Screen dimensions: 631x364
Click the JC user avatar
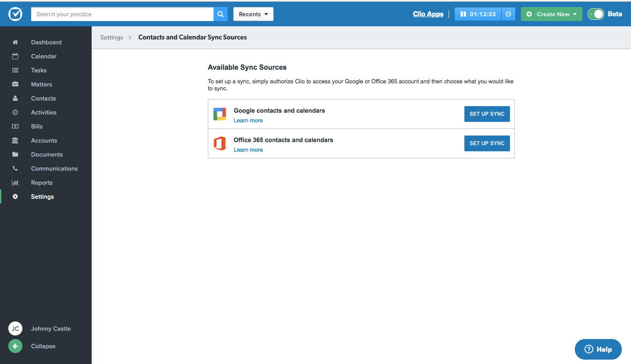[x=15, y=328]
